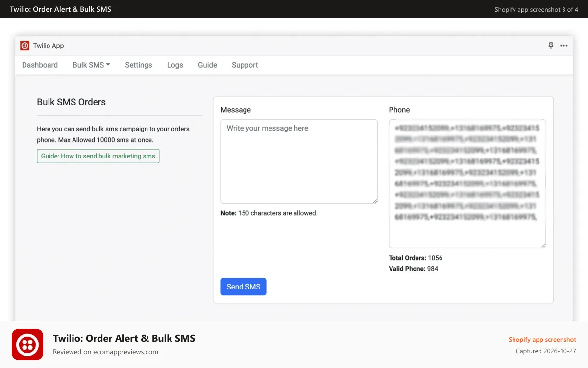The image size is (588, 368).
Task: Select the Twilio App title text
Action: (x=49, y=46)
